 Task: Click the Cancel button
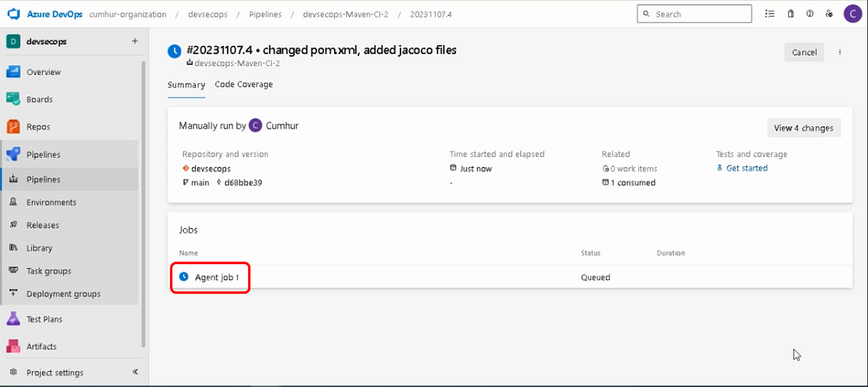[804, 52]
